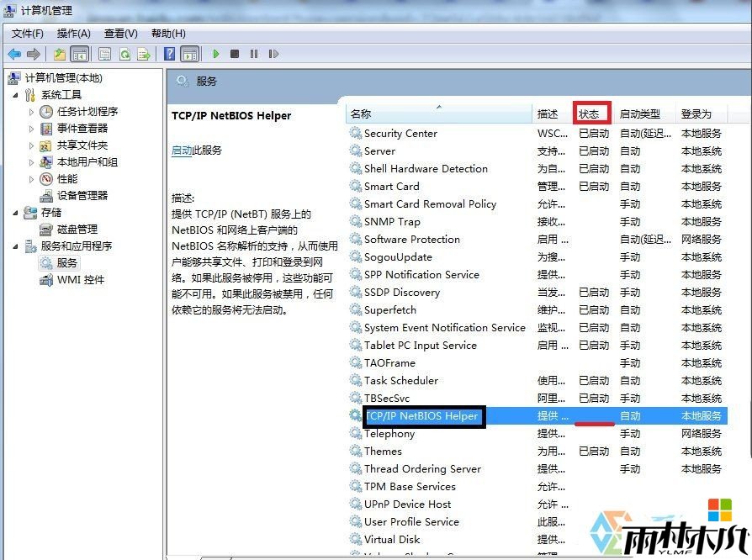This screenshot has width=752, height=560.
Task: Click the Up One Level folder icon
Action: pos(60,54)
